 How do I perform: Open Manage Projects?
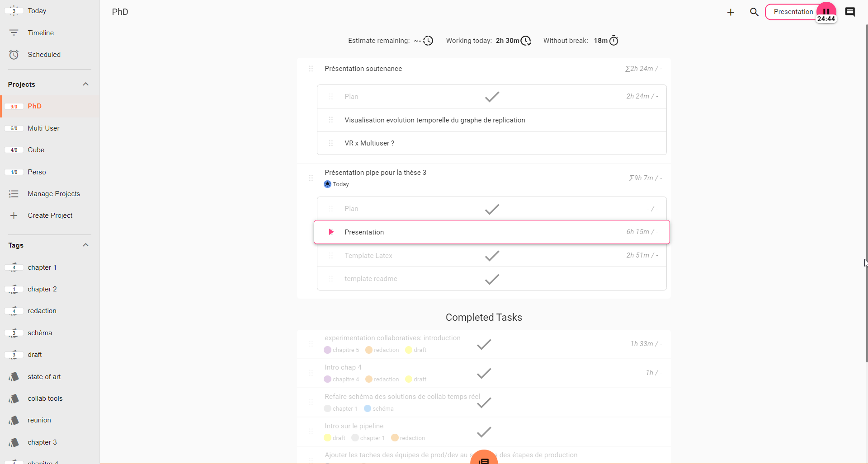click(x=53, y=194)
